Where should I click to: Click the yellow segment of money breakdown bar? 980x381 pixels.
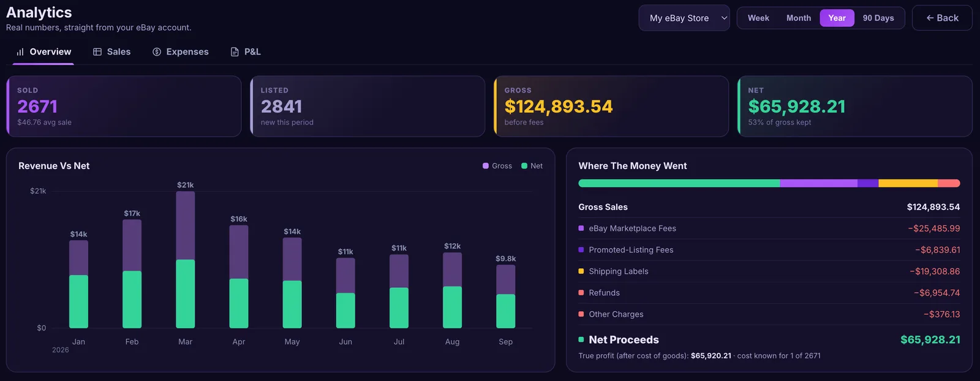coord(908,183)
